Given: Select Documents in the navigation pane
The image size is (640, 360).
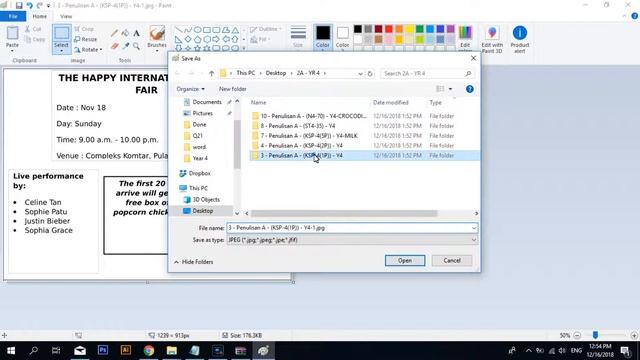Looking at the screenshot, I should (x=202, y=102).
